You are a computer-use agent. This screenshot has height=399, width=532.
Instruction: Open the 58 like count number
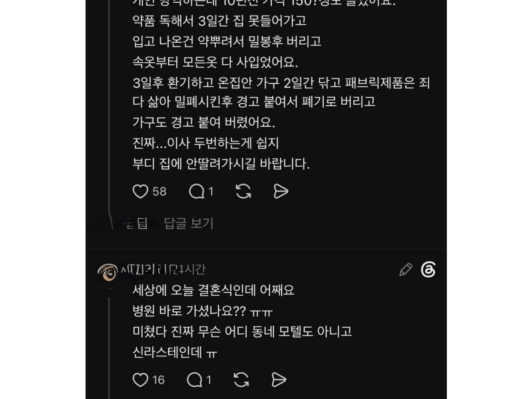pyautogui.click(x=160, y=192)
